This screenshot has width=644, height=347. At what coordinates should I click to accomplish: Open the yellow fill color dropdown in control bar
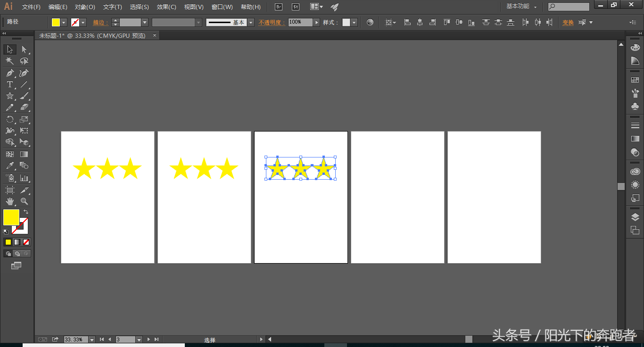click(63, 22)
